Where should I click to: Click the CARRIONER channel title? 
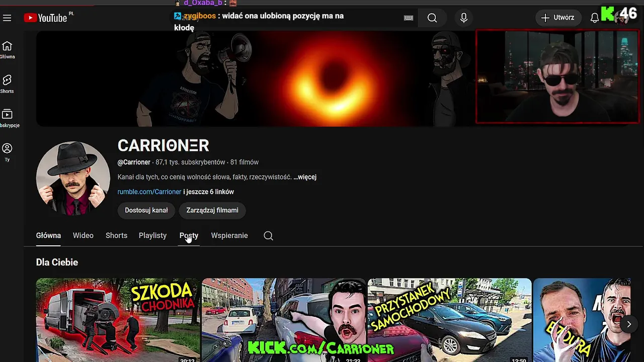point(163,146)
